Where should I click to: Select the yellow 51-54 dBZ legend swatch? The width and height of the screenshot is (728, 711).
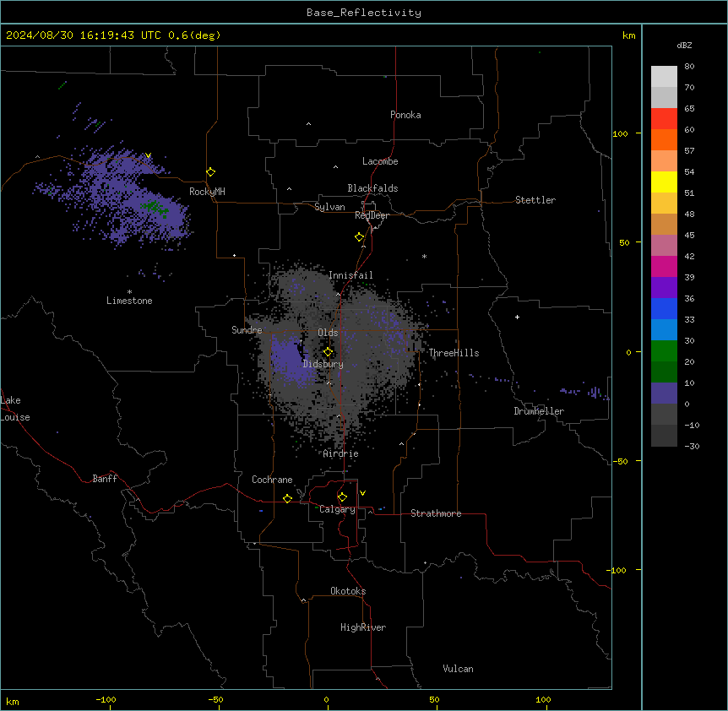[x=664, y=182]
